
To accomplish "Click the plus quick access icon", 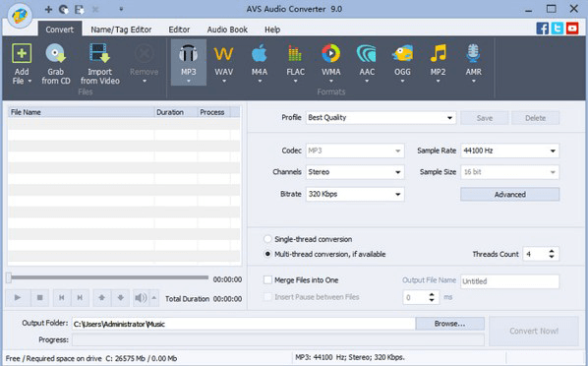I will 48,9.
